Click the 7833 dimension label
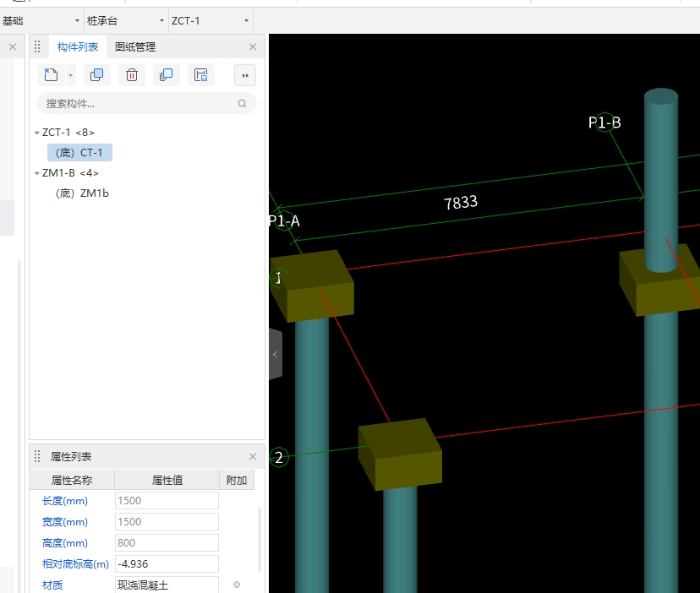This screenshot has width=700, height=593. (x=461, y=203)
